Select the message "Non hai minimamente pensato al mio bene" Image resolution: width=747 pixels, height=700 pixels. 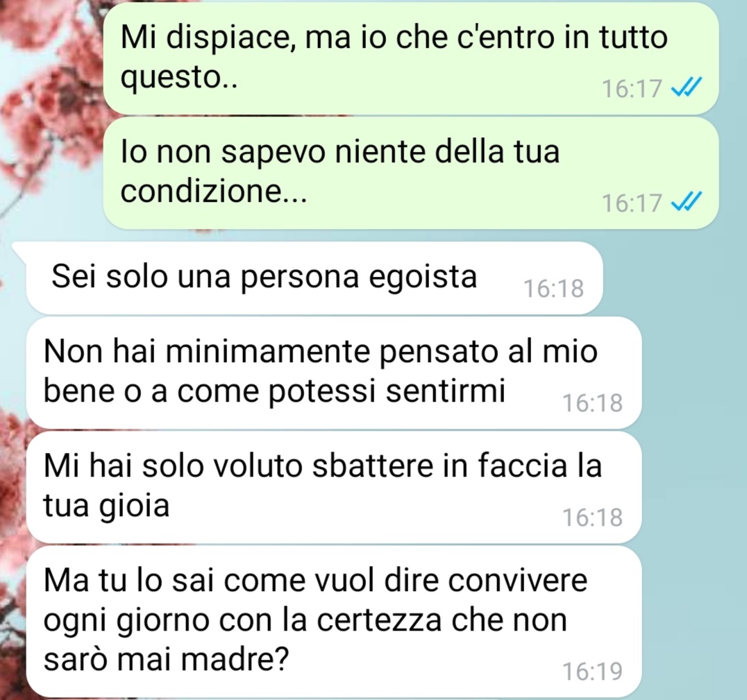[333, 373]
